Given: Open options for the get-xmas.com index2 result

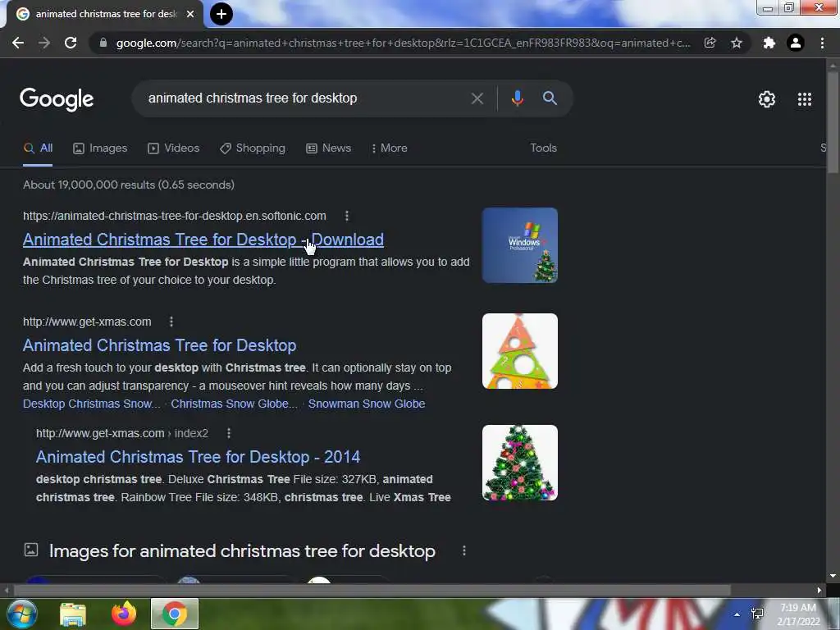Looking at the screenshot, I should click(229, 433).
